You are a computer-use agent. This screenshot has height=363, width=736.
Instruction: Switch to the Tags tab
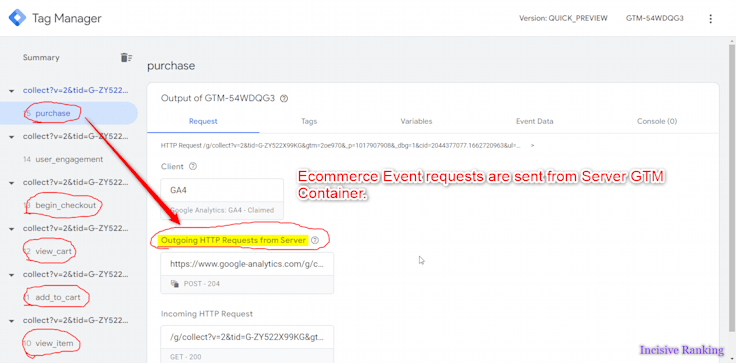(309, 121)
